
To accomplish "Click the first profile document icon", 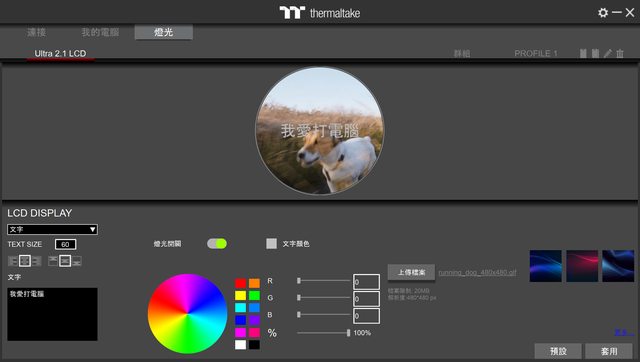I will point(583,53).
